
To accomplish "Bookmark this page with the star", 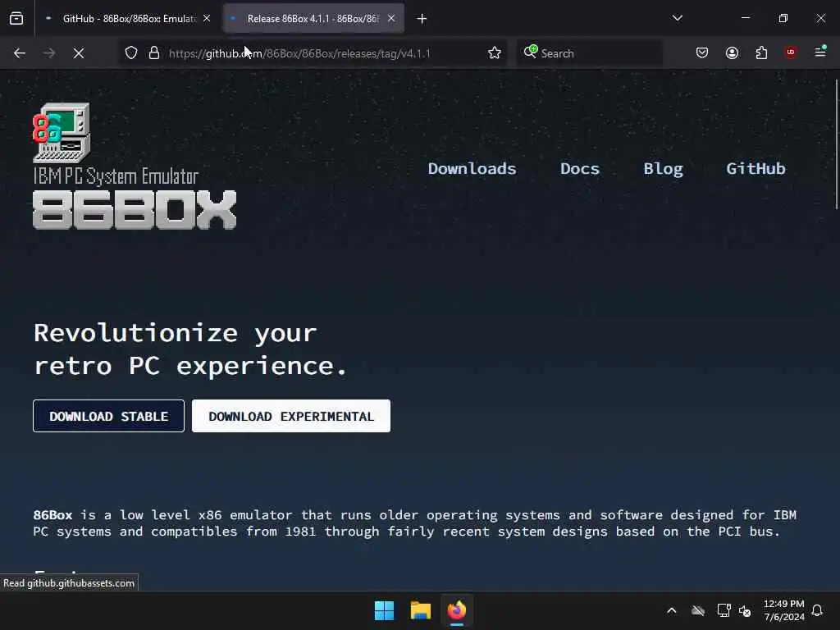I will point(495,53).
